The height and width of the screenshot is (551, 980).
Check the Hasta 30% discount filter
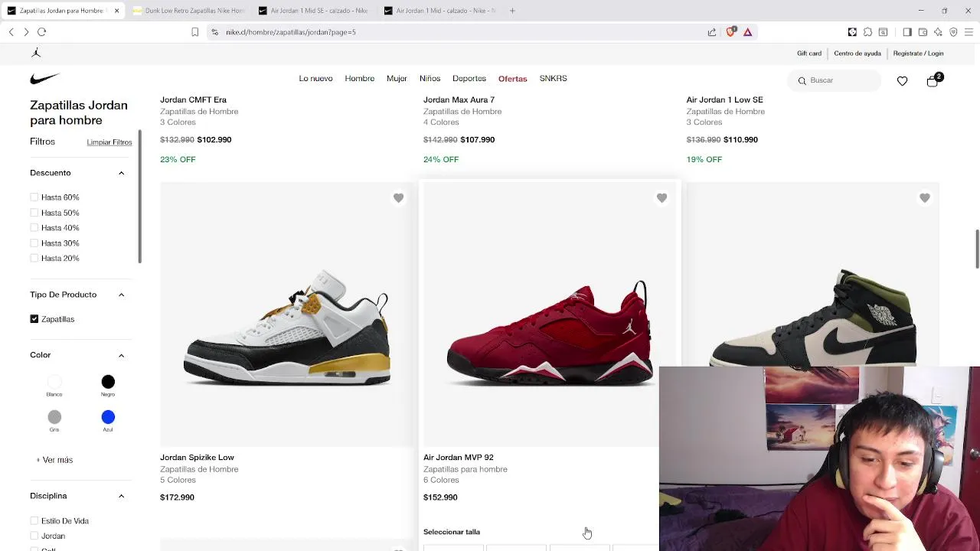click(x=34, y=243)
